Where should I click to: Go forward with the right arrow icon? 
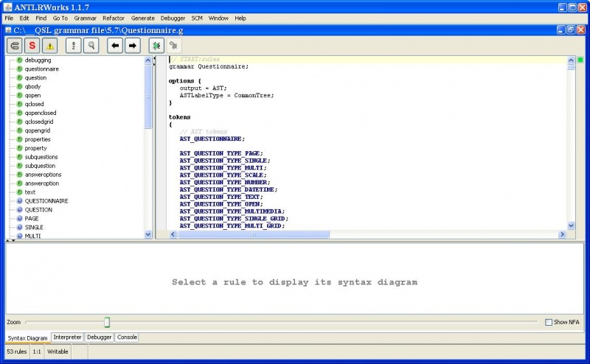[133, 46]
